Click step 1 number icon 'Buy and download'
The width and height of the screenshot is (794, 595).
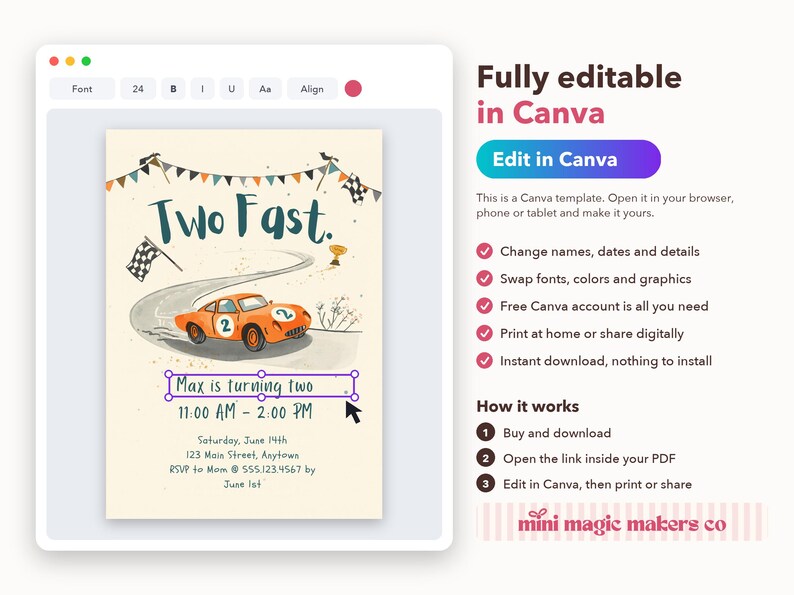(x=485, y=432)
